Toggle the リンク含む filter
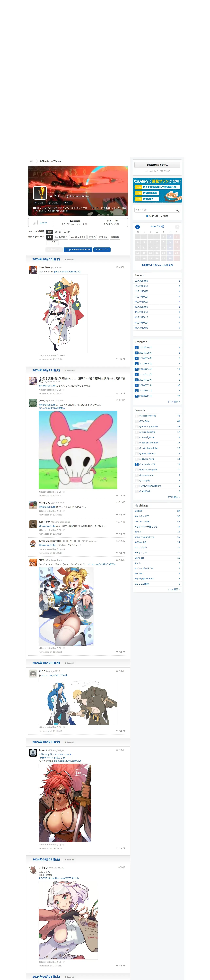Viewport: 210px width, 980px height. [53, 242]
